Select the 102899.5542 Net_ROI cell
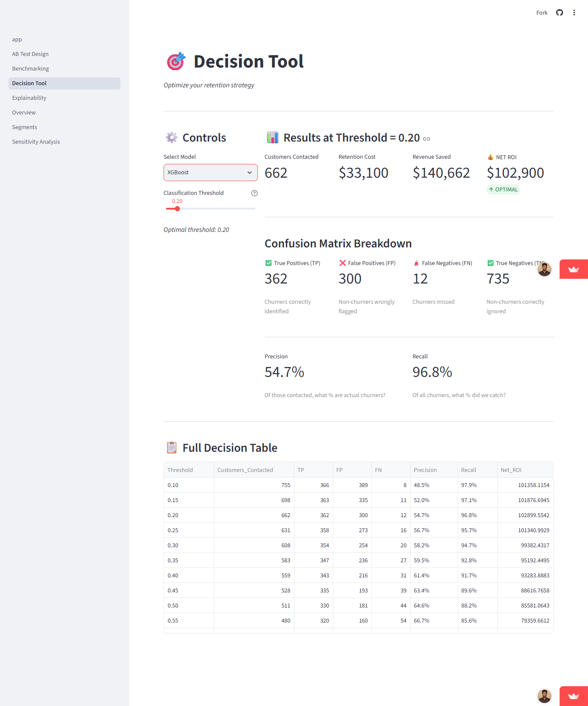This screenshot has height=706, width=588. [525, 515]
